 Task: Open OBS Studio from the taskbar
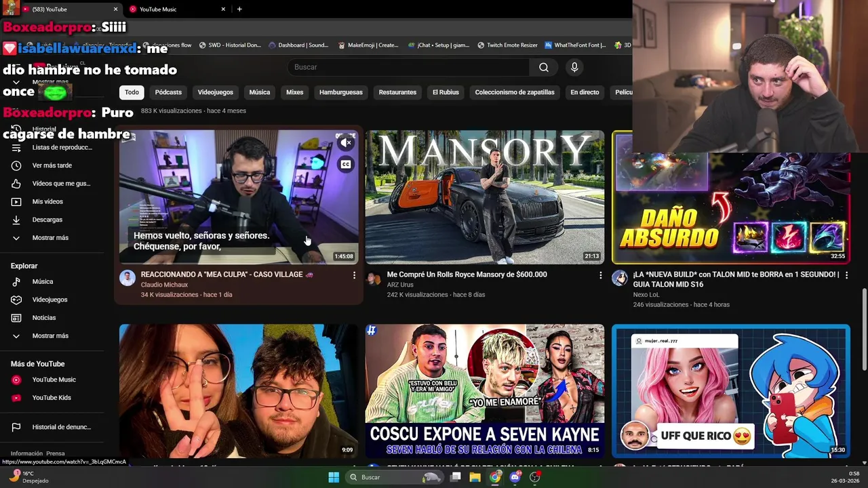coord(535,477)
